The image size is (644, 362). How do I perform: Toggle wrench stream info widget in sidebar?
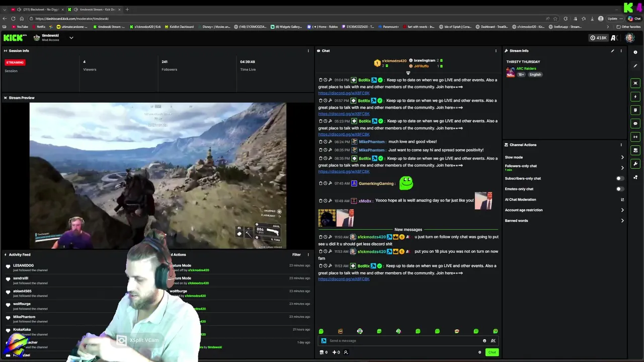635,164
